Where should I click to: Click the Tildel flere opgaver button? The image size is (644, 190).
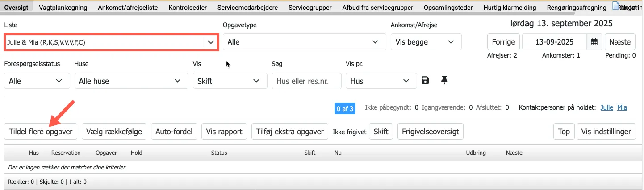(41, 132)
